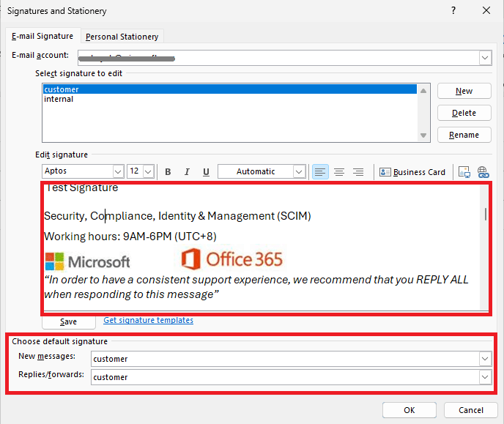
Task: Align signature text left
Action: click(320, 172)
